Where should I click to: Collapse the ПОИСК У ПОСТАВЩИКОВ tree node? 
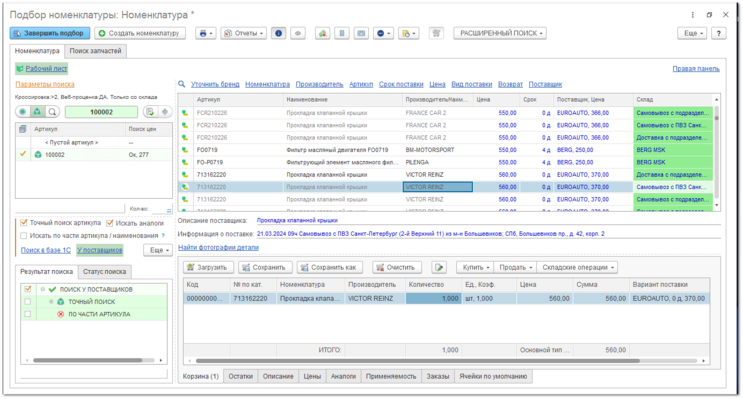click(43, 289)
